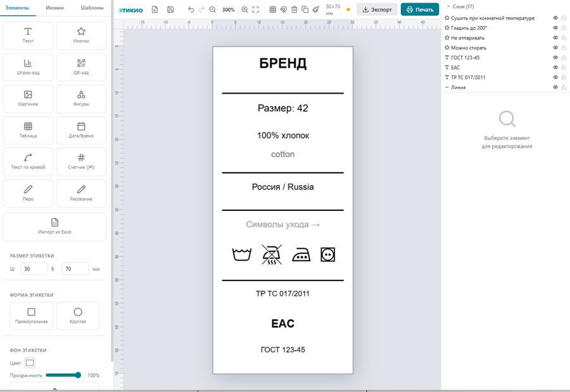Click the Экспорт button
The height and width of the screenshot is (392, 570).
tap(377, 10)
